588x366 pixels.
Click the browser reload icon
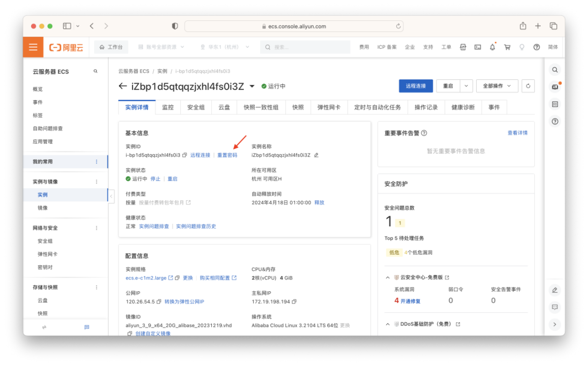coord(398,26)
